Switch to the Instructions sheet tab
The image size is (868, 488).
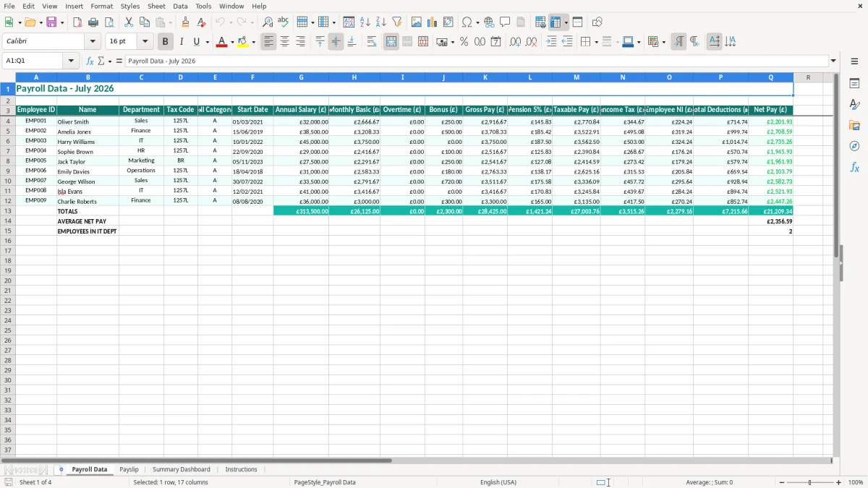[241, 469]
